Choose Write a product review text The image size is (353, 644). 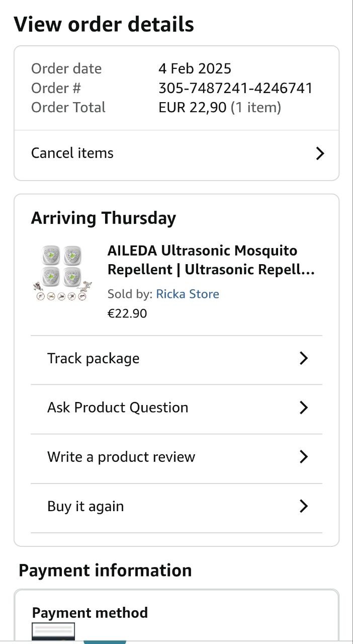tap(121, 457)
